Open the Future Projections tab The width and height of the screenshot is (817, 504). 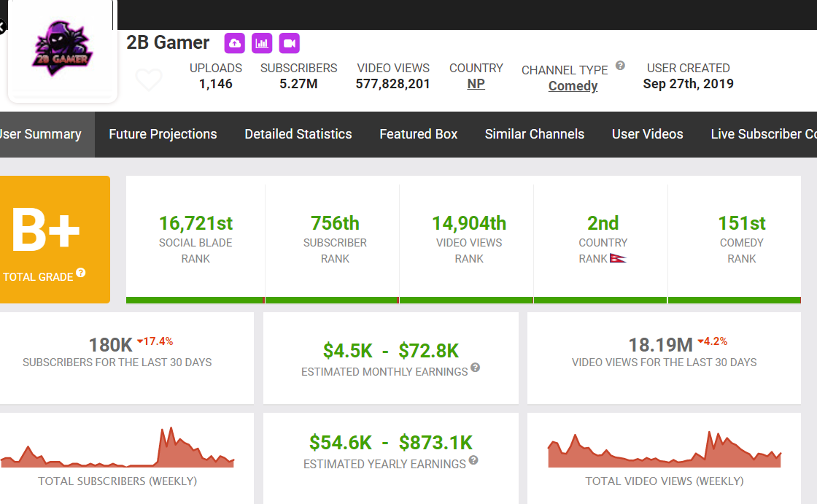[163, 134]
